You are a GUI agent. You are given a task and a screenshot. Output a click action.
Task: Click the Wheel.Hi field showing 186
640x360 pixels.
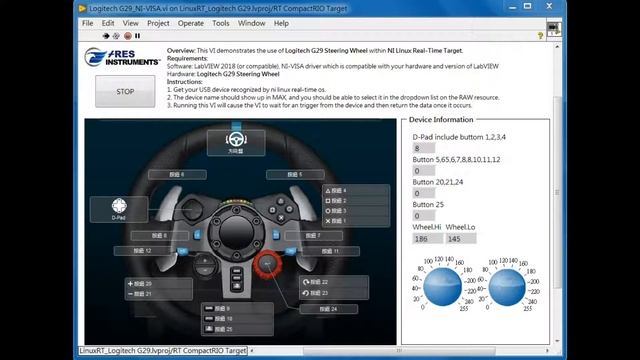tap(427, 238)
